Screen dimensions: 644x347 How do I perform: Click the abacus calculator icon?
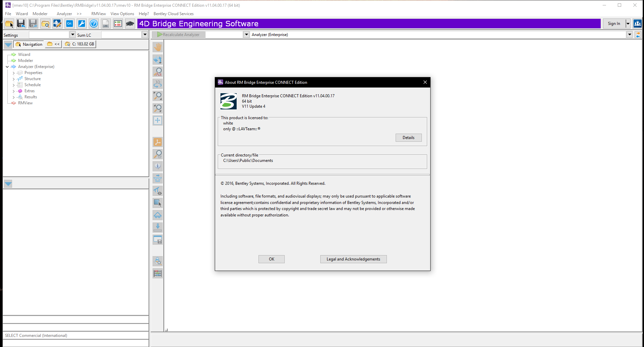[158, 273]
